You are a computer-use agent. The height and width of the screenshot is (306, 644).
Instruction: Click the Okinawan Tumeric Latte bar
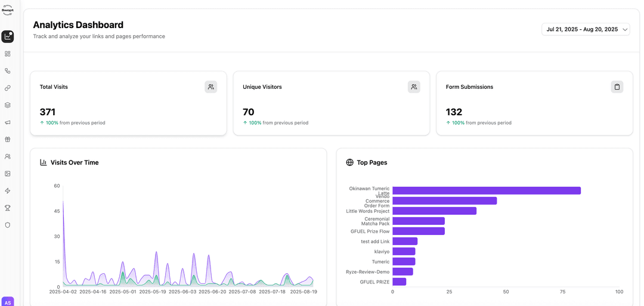[486, 191]
